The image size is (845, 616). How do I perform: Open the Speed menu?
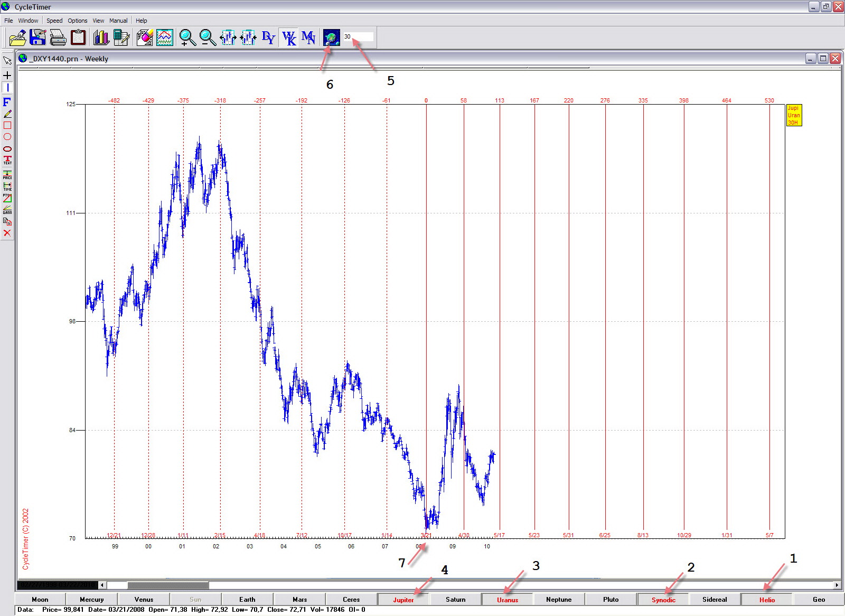tap(54, 21)
